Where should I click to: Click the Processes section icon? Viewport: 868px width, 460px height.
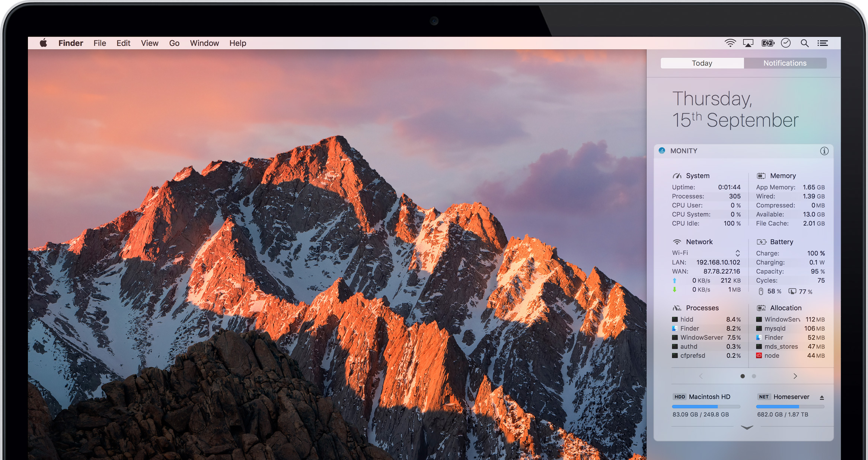tap(677, 308)
